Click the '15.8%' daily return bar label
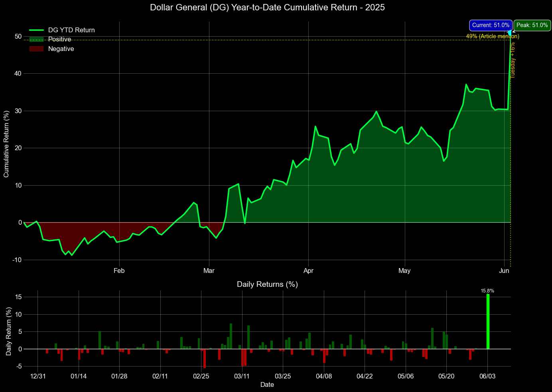 click(x=487, y=291)
